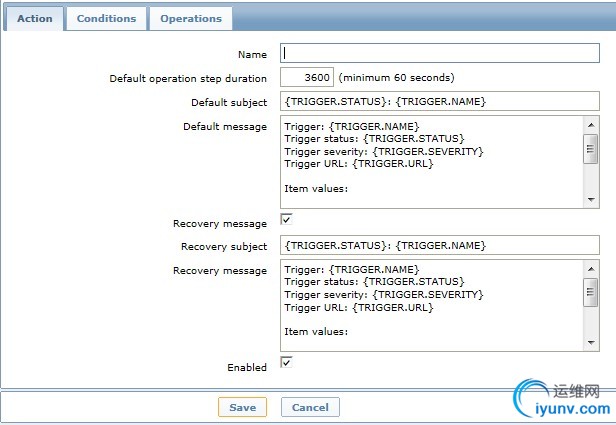This screenshot has width=616, height=425.
Task: Open the Conditions tab
Action: click(x=106, y=18)
